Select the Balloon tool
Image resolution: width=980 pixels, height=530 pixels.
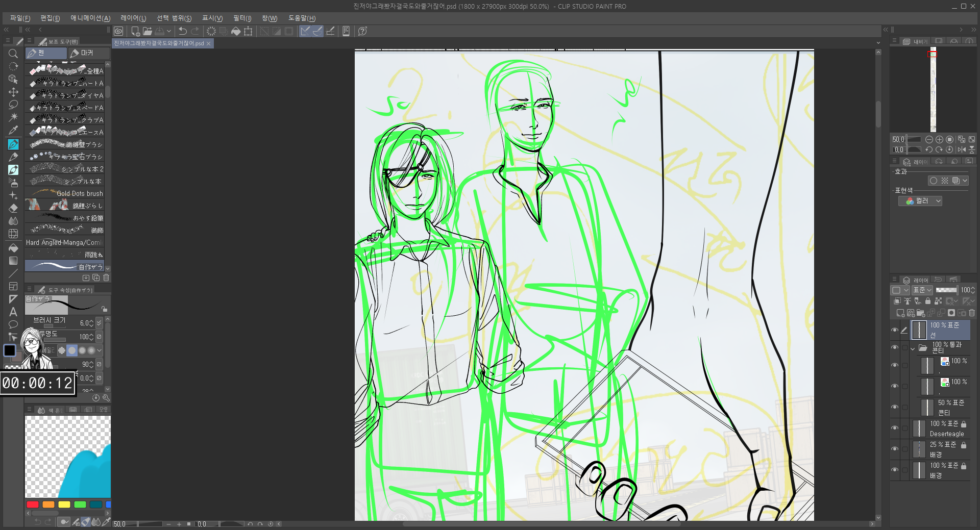(13, 324)
